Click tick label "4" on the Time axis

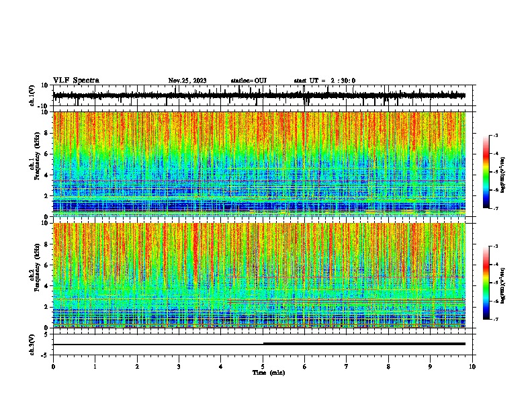221,367
